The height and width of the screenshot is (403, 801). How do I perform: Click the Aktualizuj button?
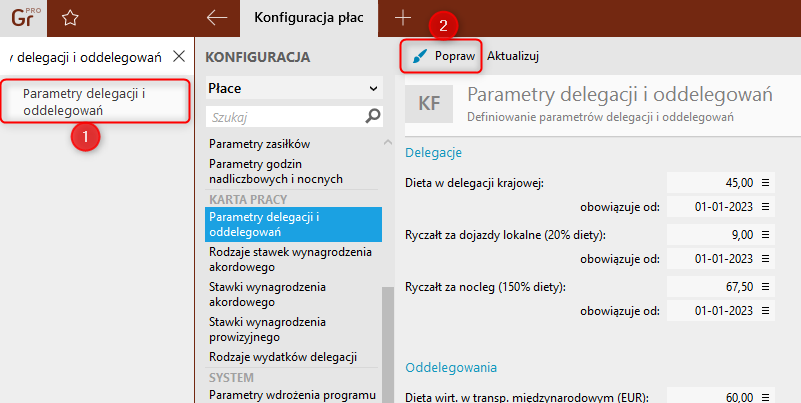513,56
